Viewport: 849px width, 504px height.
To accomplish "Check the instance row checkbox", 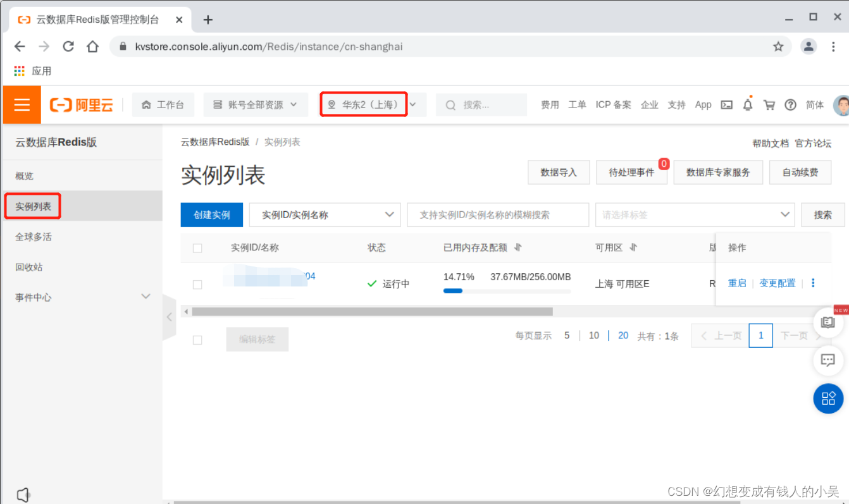I will [197, 285].
